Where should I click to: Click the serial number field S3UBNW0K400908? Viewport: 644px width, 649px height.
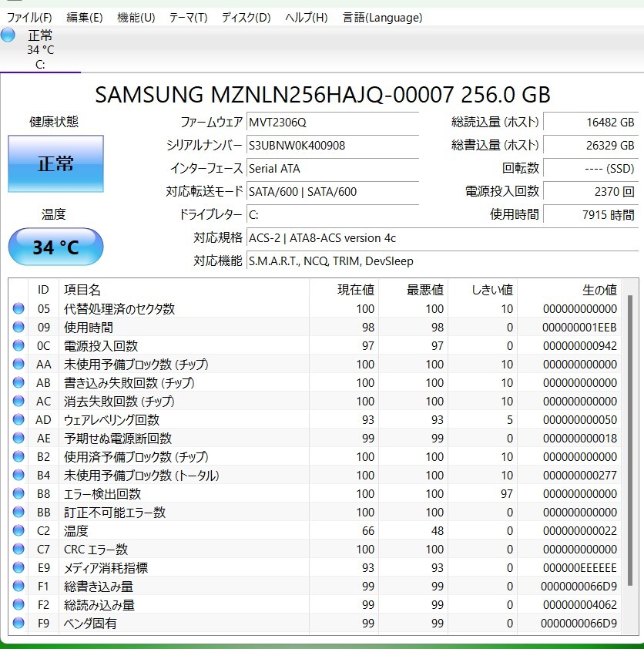pos(333,145)
